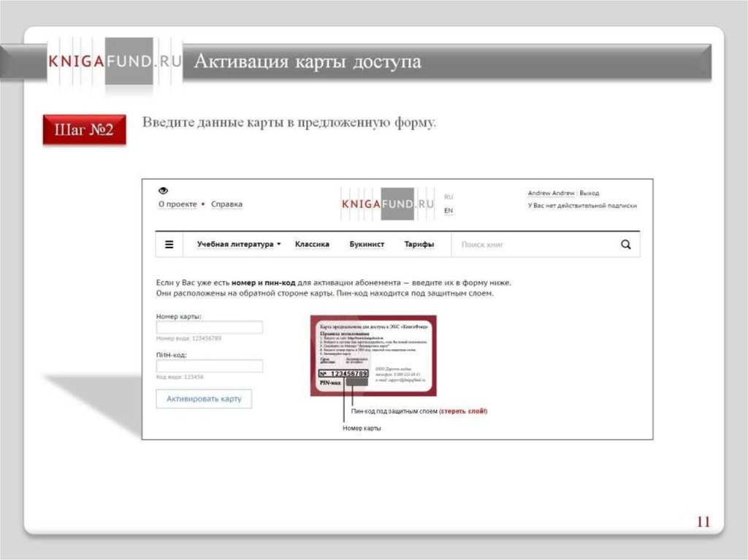The height and width of the screenshot is (560, 748).
Task: Focus the ПИН-код input field
Action: pos(210,367)
